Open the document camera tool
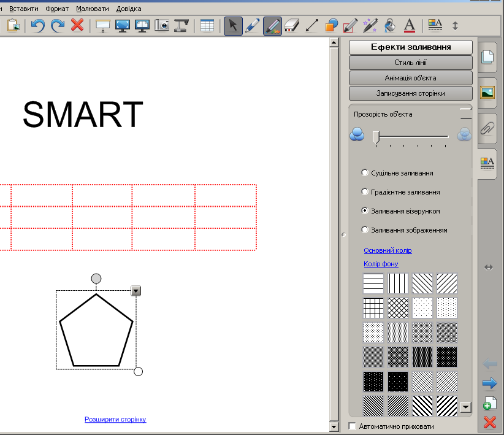504x435 pixels. (x=181, y=25)
